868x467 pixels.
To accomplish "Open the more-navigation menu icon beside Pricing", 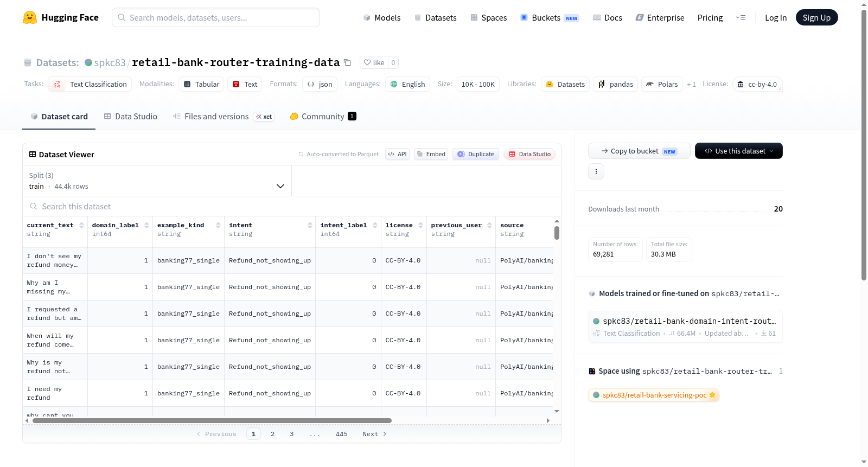I will pyautogui.click(x=741, y=17).
